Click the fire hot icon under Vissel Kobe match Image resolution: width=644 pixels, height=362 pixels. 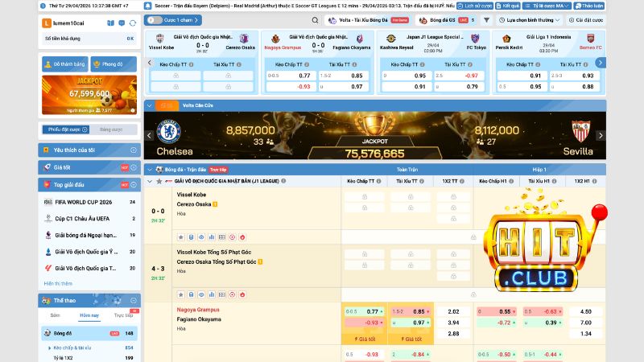[242, 237]
